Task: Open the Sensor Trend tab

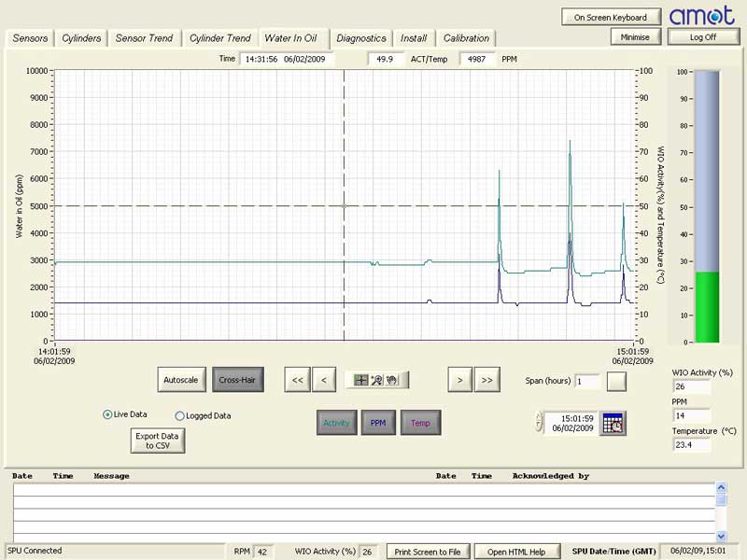Action: click(x=145, y=38)
